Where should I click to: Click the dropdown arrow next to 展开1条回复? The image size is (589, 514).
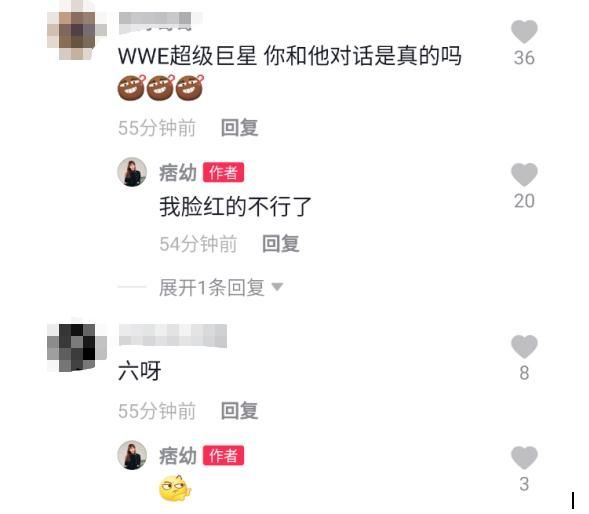pyautogui.click(x=277, y=287)
